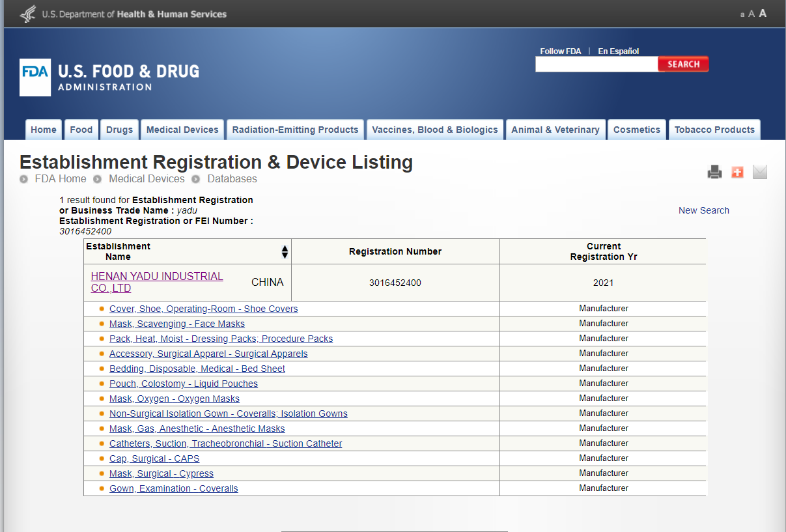Open the Tobacco Products tab
Screen dimensions: 786x532
click(714, 130)
